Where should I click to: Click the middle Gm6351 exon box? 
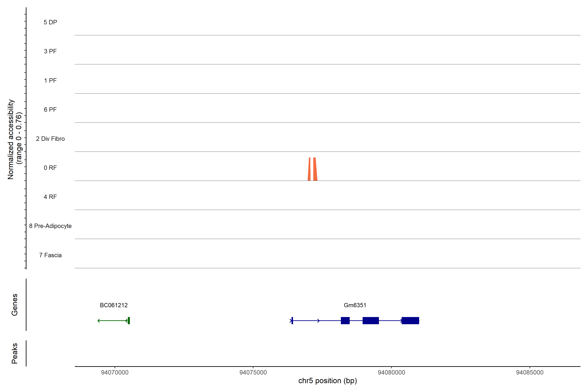(370, 320)
